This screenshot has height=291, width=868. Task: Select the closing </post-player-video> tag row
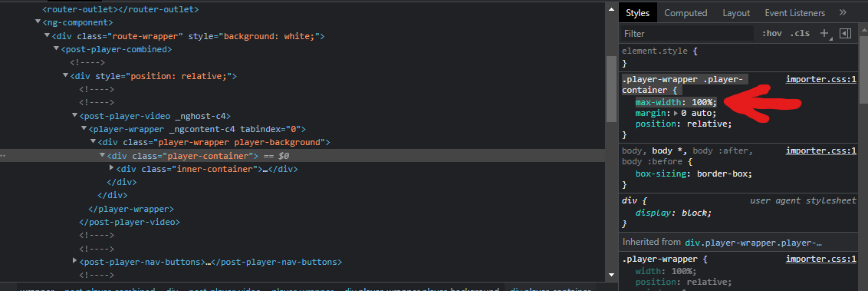tap(130, 222)
